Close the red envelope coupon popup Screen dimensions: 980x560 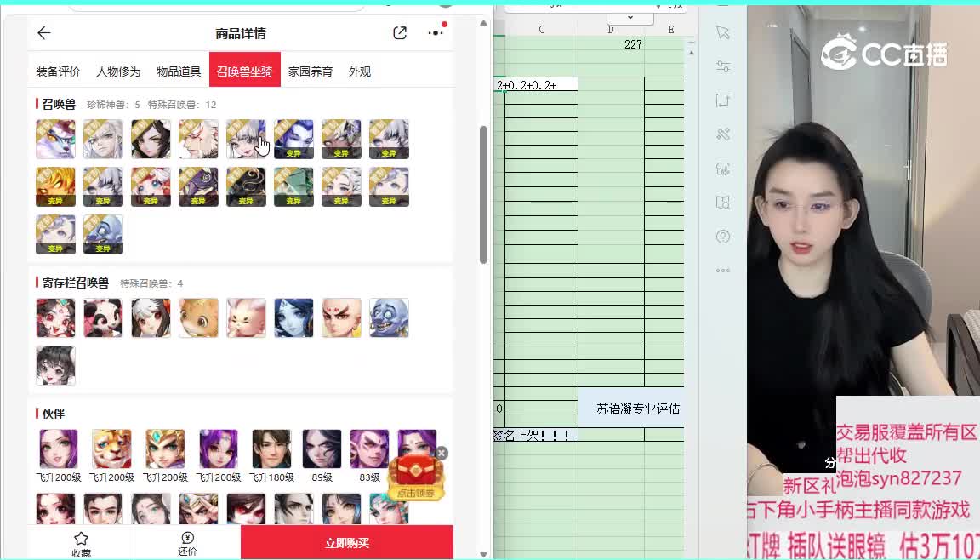click(442, 453)
